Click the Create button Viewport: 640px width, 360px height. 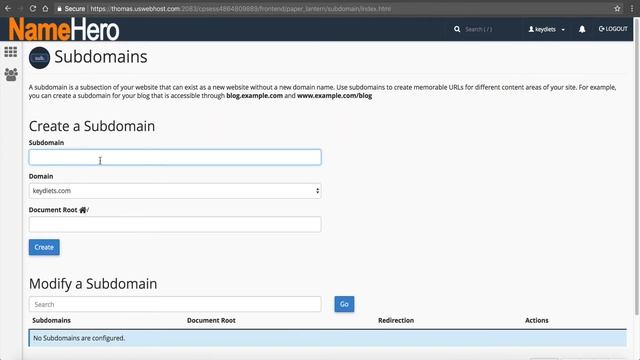pyautogui.click(x=44, y=247)
